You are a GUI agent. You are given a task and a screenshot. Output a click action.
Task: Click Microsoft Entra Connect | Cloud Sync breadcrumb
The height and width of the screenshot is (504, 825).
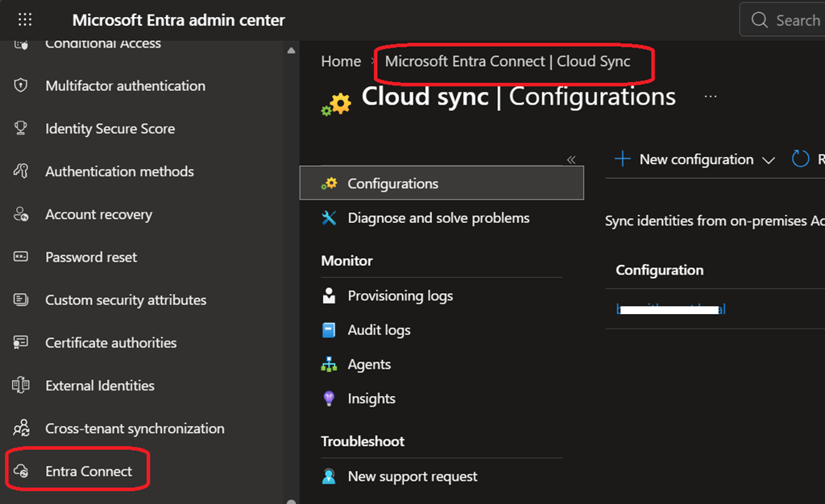coord(508,61)
